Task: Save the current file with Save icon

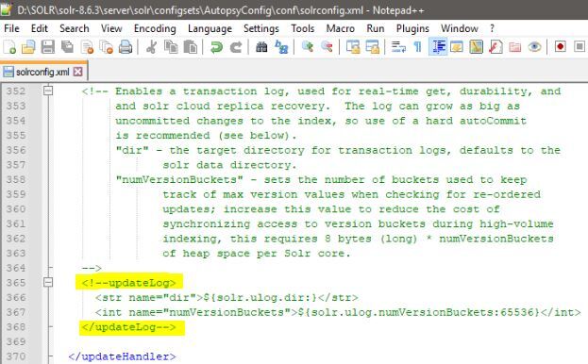Action: coord(47,47)
